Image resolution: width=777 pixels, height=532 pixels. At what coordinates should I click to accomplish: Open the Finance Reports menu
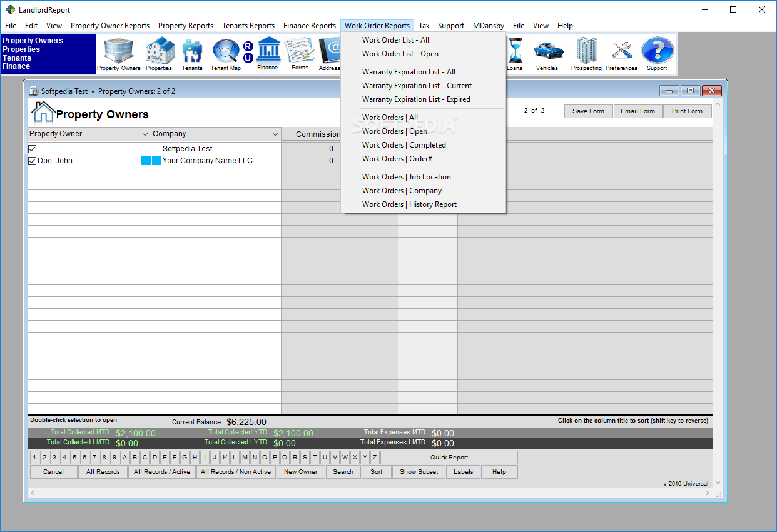pyautogui.click(x=310, y=26)
